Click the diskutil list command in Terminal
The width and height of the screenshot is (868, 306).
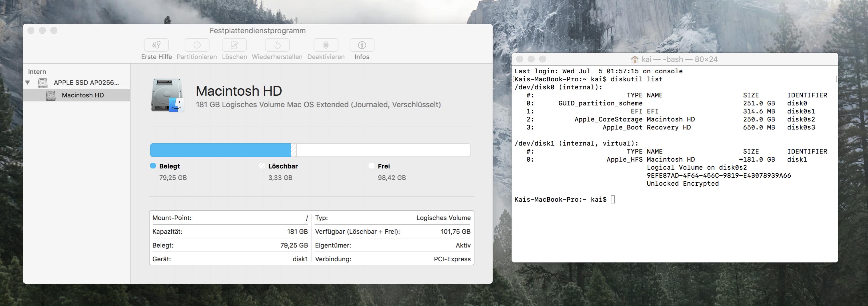pos(636,79)
